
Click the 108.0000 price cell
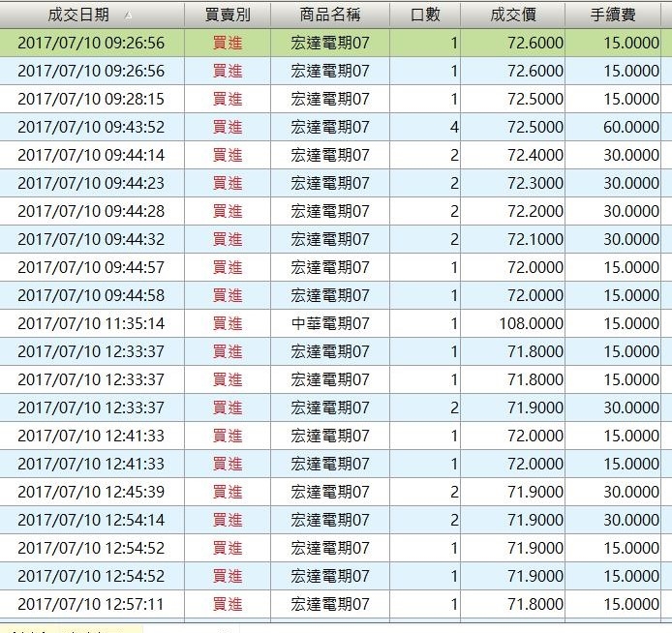point(513,323)
